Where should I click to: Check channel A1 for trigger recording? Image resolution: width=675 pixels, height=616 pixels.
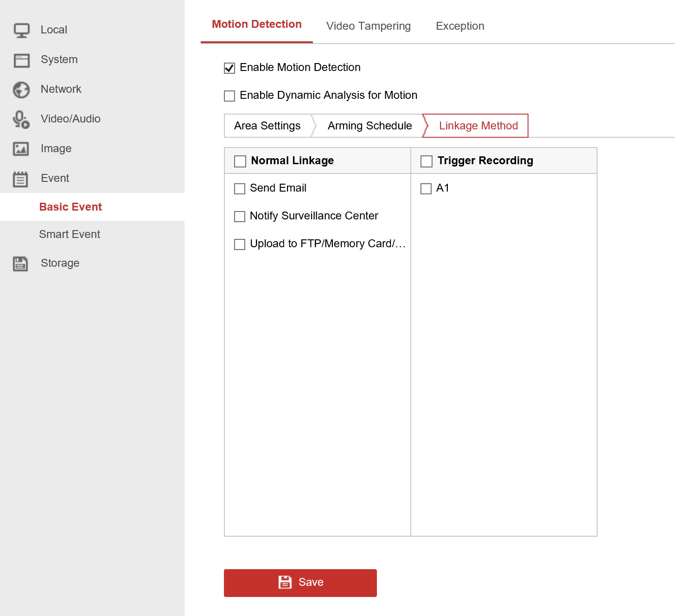426,189
